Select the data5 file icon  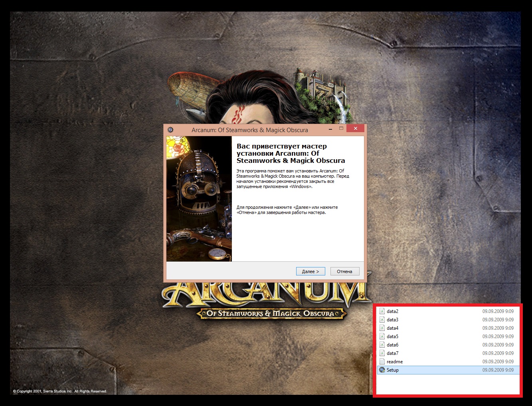point(382,337)
